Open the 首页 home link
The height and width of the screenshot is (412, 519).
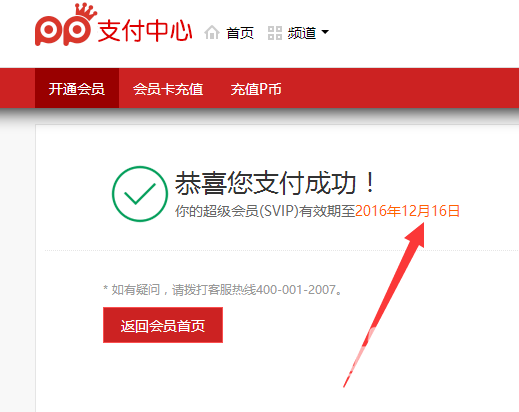point(240,33)
